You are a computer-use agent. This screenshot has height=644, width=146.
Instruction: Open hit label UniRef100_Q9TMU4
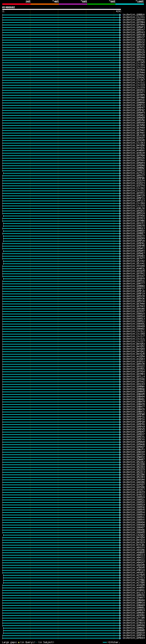point(134,70)
